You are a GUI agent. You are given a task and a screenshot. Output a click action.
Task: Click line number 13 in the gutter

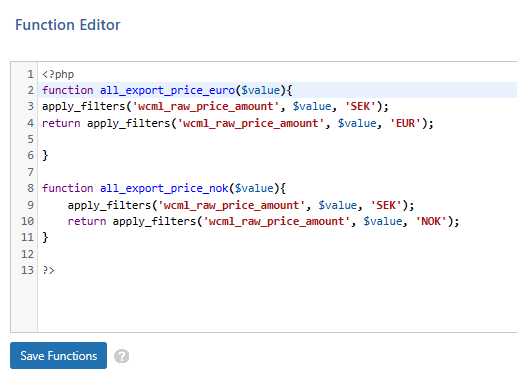coord(27,270)
